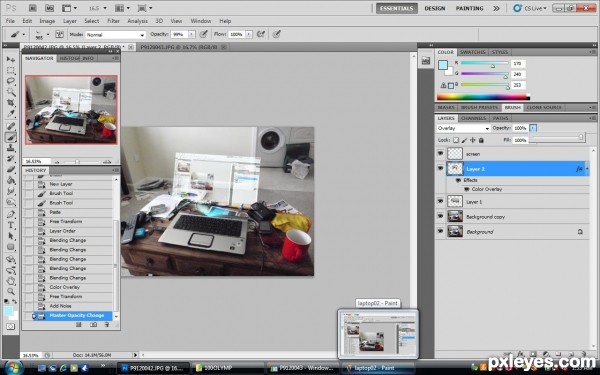This screenshot has height=375, width=600.
Task: Select the Brush tool in the toolbox
Action: click(x=11, y=137)
